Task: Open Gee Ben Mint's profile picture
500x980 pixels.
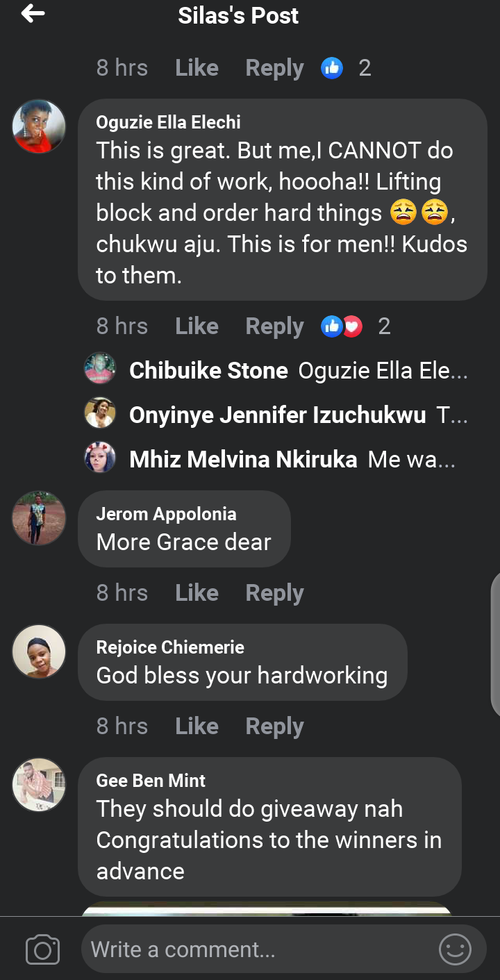Action: [39, 785]
